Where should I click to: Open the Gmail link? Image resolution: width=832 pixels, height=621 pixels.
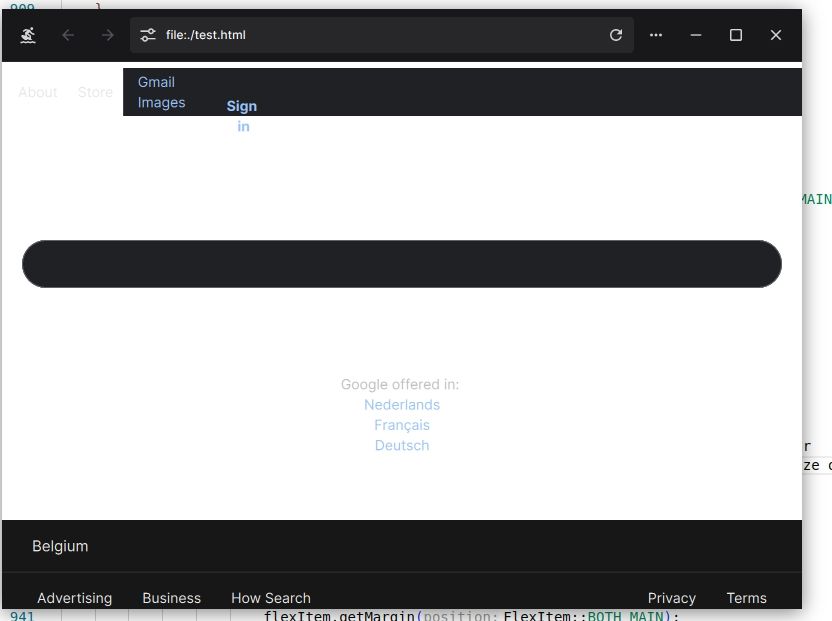(156, 82)
